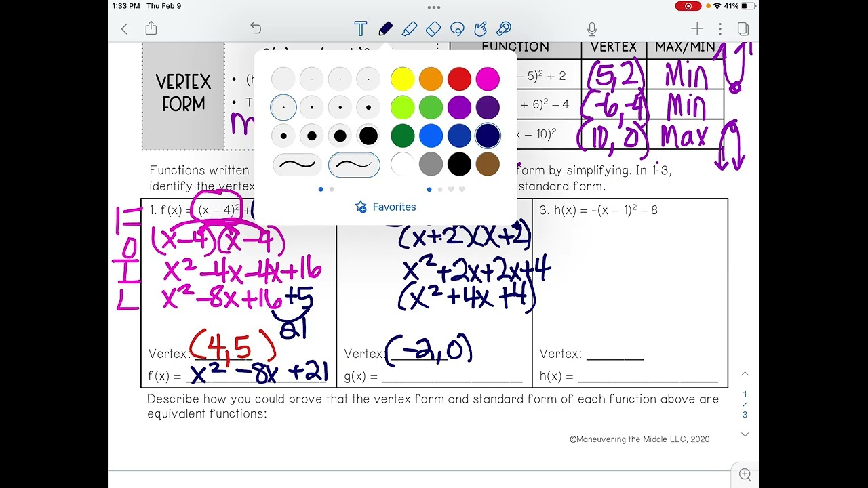This screenshot has width=868, height=488.
Task: Pick the brown color swatch
Action: click(x=488, y=164)
